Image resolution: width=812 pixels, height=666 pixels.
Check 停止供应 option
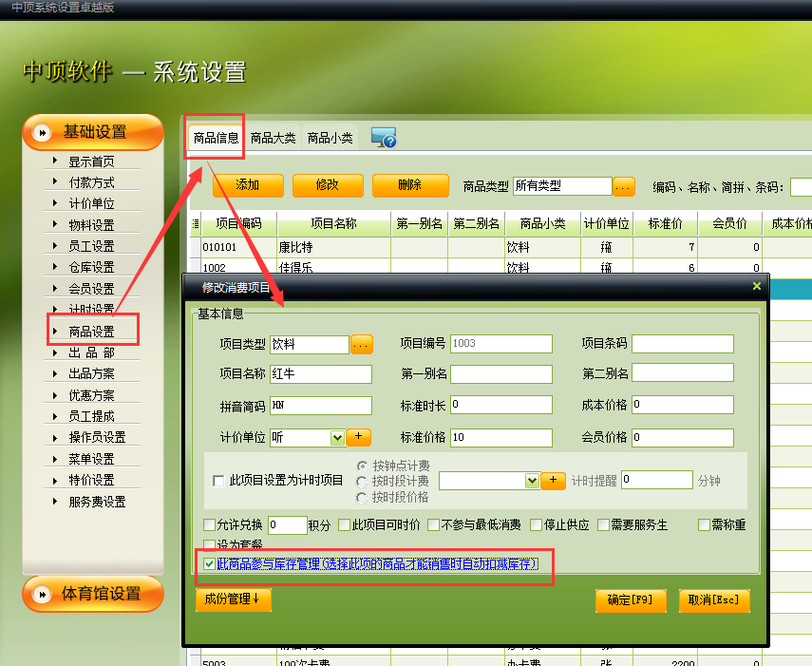[536, 525]
